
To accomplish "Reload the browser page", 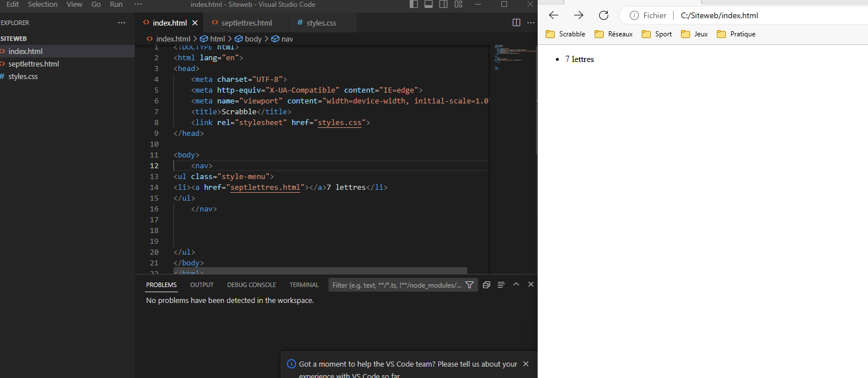I will point(604,15).
